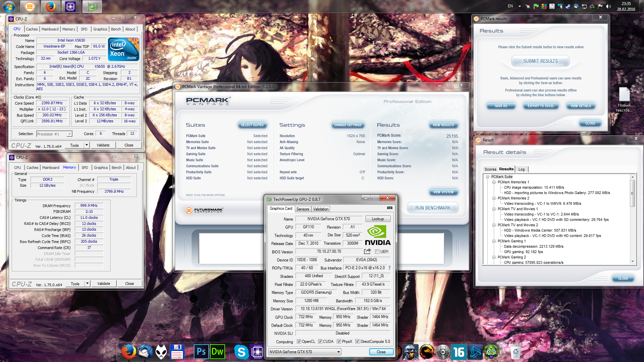Click the floppy disk dock icon
This screenshot has width=644, height=362.
(x=177, y=352)
